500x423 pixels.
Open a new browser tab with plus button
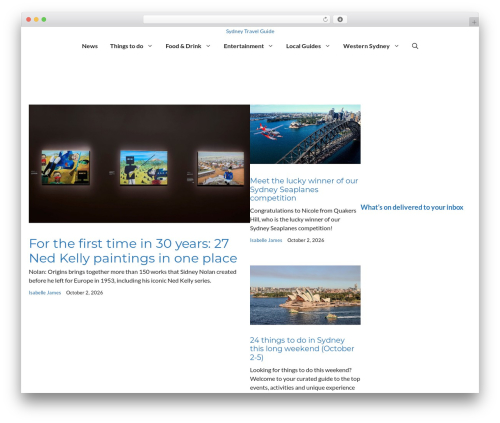[x=474, y=22]
